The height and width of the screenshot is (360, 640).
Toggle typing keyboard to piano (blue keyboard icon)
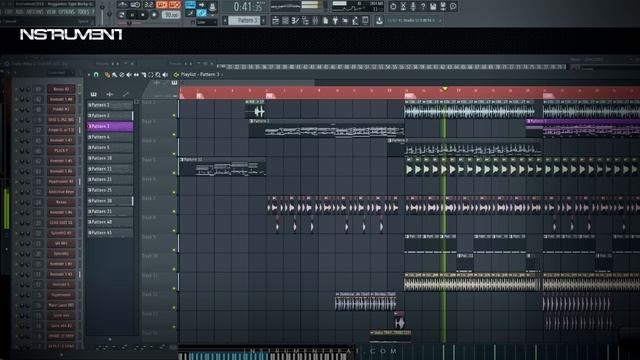190,5
